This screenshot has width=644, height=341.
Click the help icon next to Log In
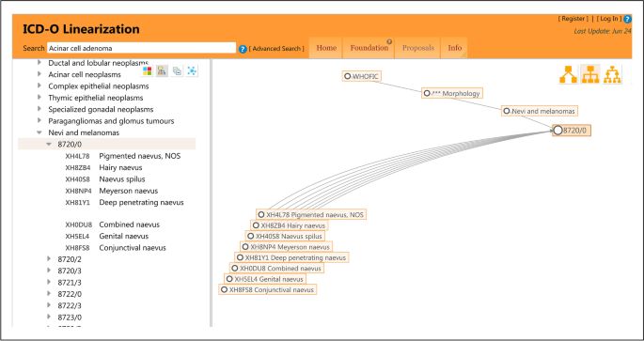pos(627,19)
